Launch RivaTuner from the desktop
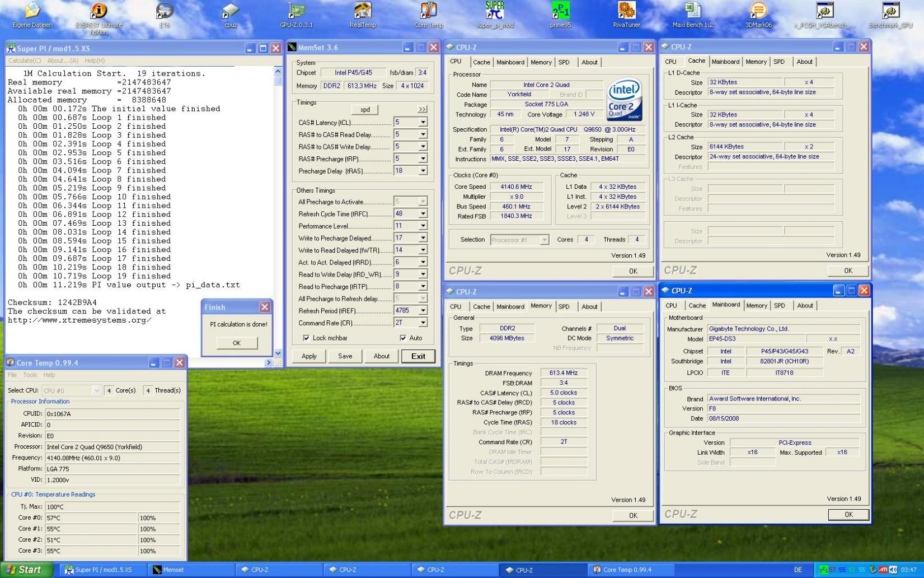Viewport: 924px width, 578px height. (x=626, y=11)
